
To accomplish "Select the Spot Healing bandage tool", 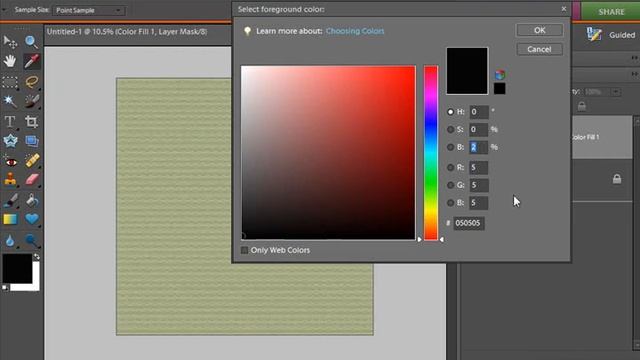I will (x=31, y=160).
